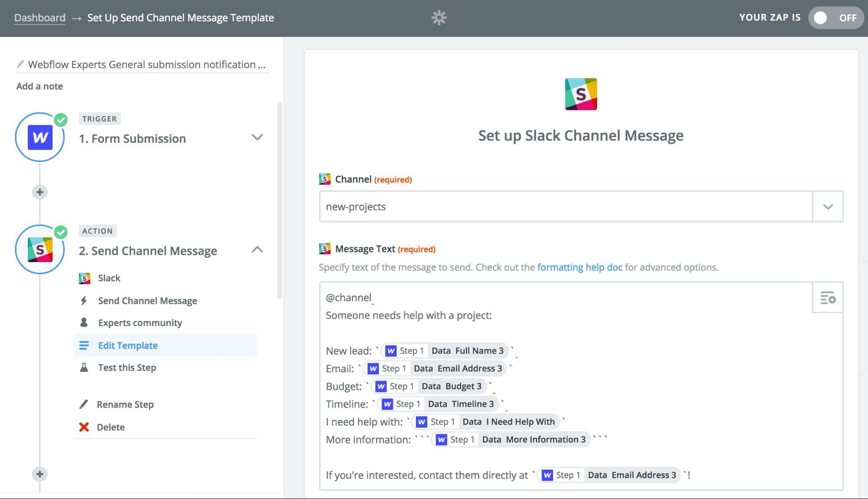Click the Data More Information 3 pill

tap(511, 440)
